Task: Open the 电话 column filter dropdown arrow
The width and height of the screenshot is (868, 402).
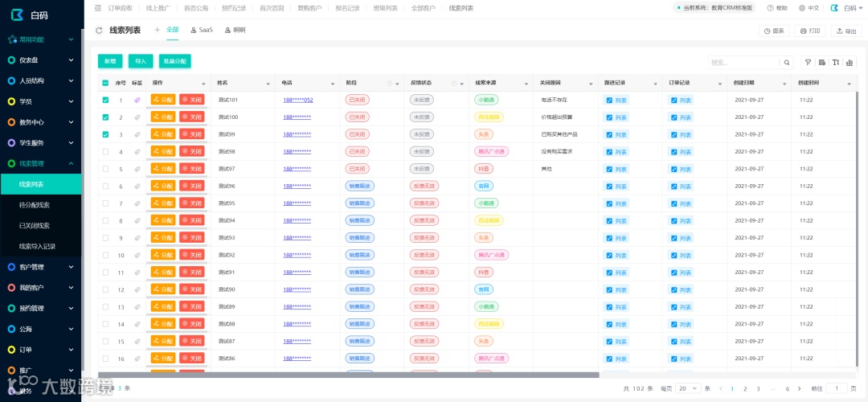Action: tap(333, 84)
